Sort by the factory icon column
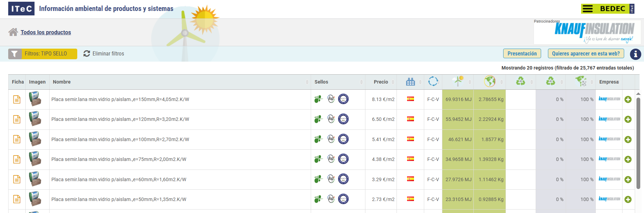 coord(410,82)
